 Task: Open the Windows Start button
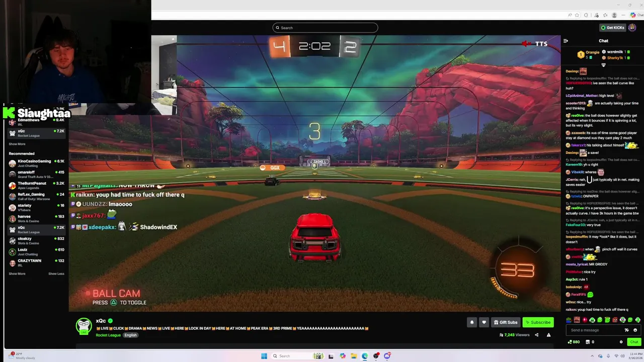(x=264, y=356)
